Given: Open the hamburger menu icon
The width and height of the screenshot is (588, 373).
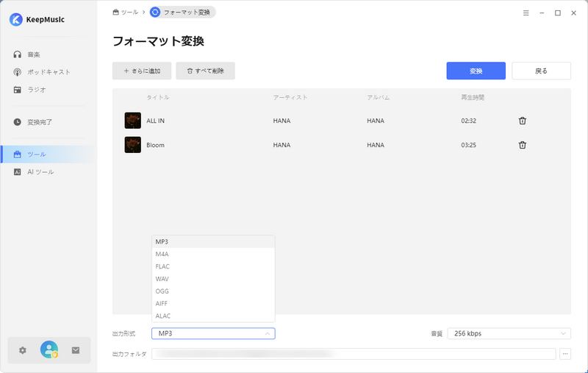Looking at the screenshot, I should [x=526, y=13].
